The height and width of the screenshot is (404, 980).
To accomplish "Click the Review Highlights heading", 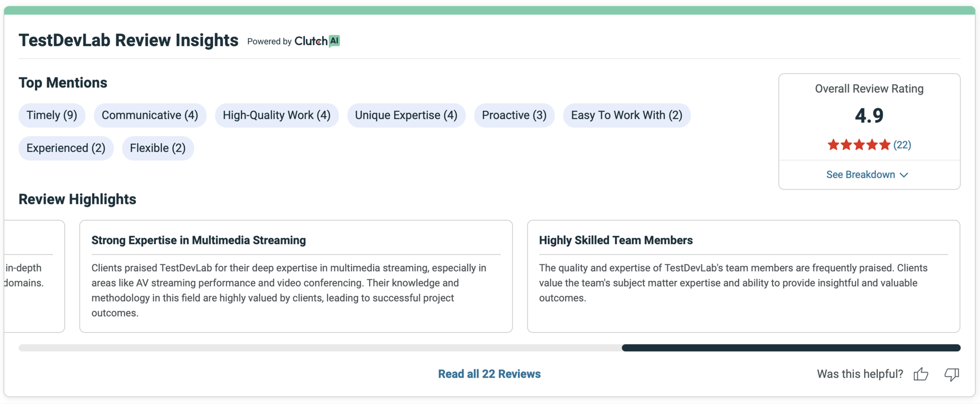I will 77,199.
